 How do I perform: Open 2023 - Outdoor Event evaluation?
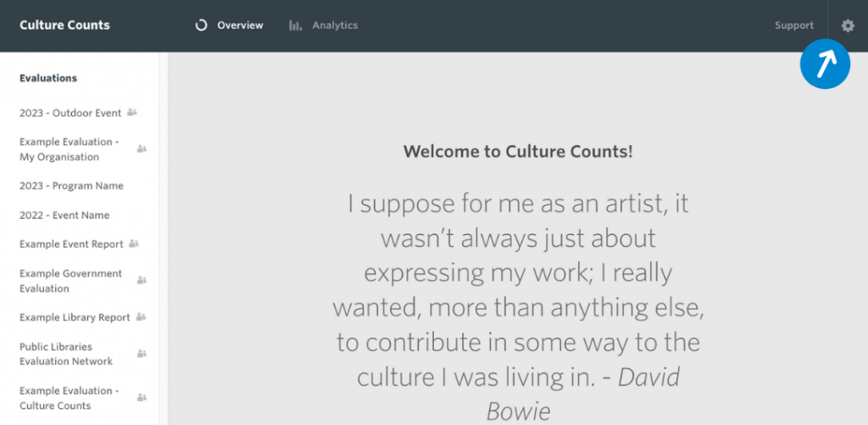pyautogui.click(x=70, y=113)
